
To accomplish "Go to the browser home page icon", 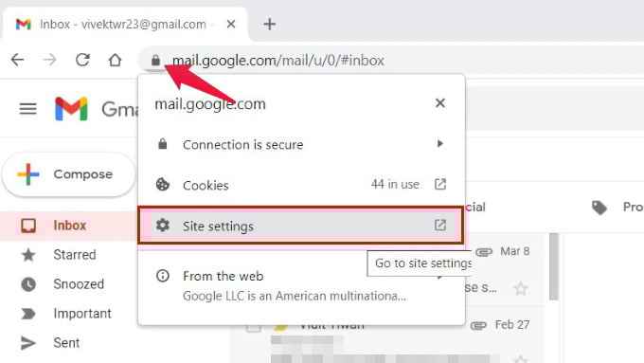I will (x=115, y=60).
